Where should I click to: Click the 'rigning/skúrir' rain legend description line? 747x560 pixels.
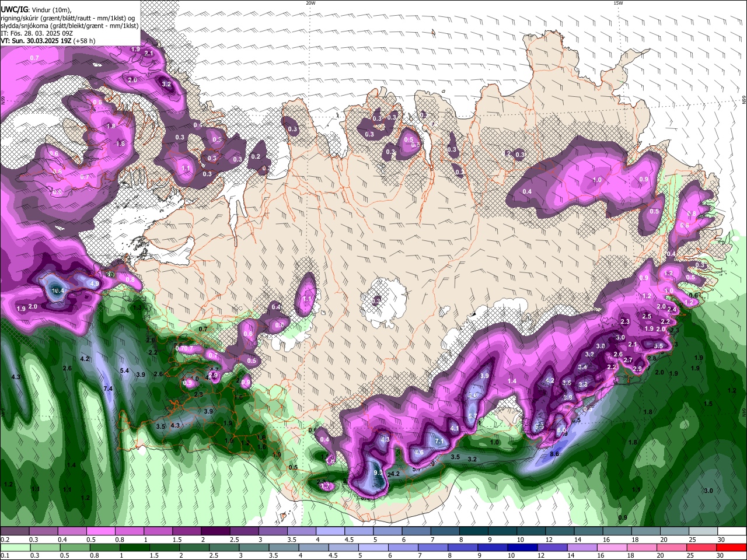68,17
